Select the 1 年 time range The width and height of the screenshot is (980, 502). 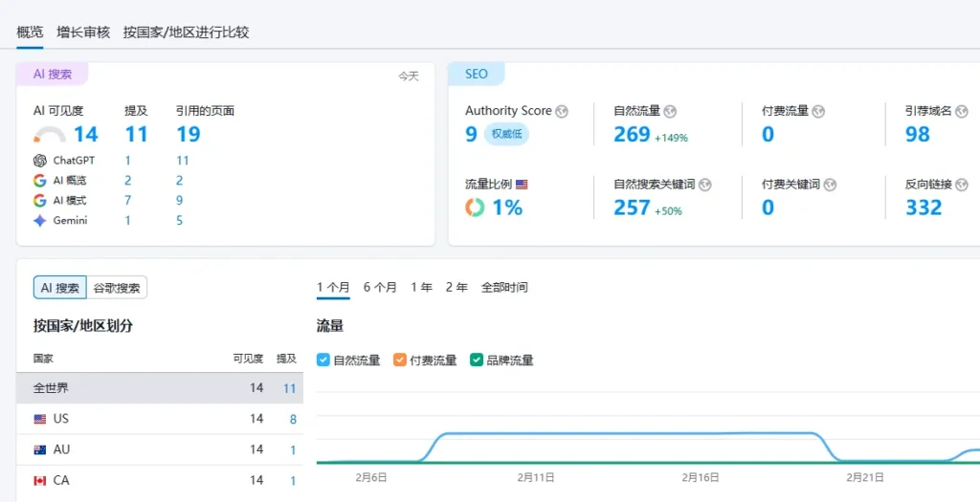(421, 287)
